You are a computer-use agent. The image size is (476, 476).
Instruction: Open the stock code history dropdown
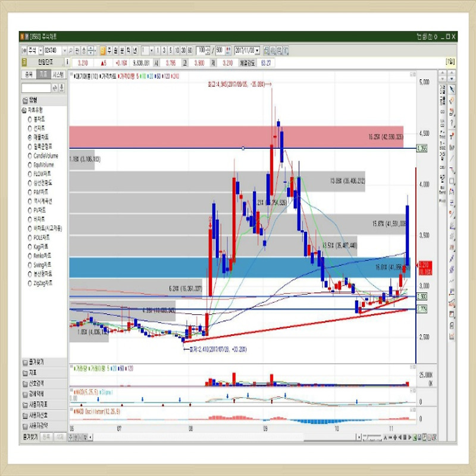(64, 51)
